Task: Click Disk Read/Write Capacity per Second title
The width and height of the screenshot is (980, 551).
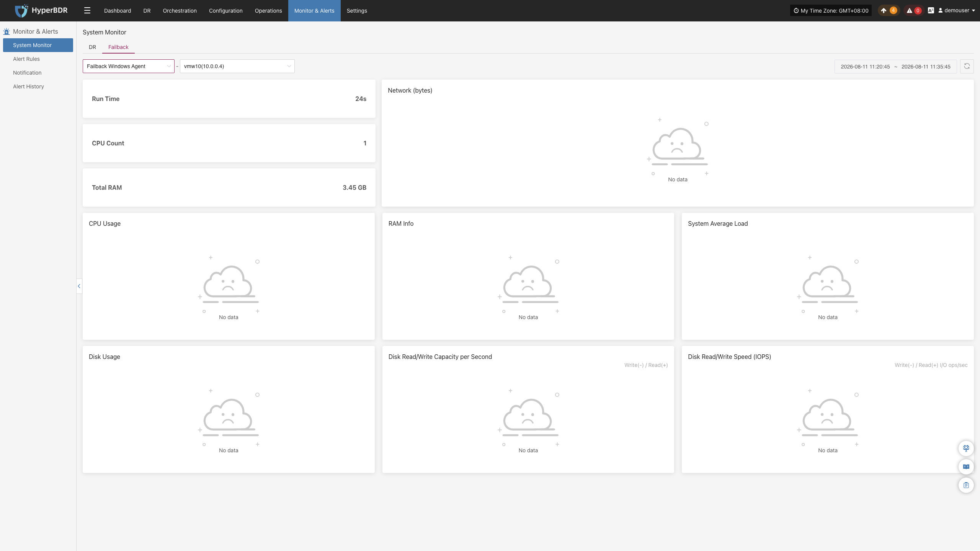Action: 440,357
